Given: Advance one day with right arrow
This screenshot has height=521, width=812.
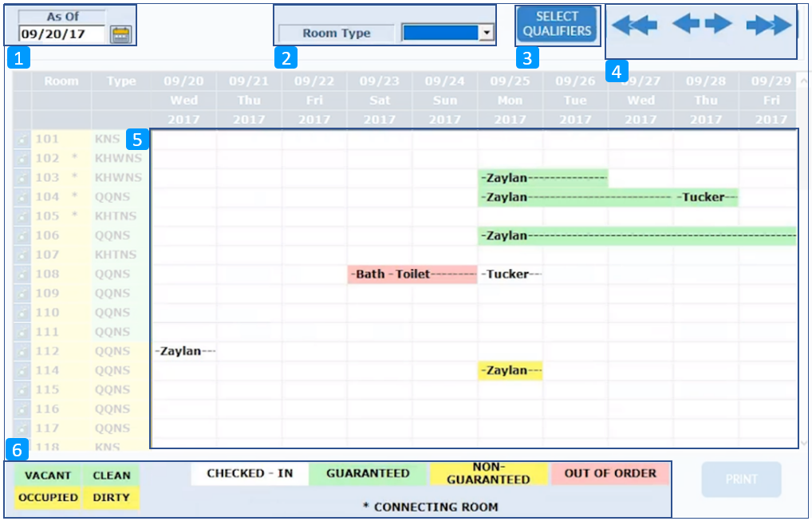Looking at the screenshot, I should click(x=719, y=24).
